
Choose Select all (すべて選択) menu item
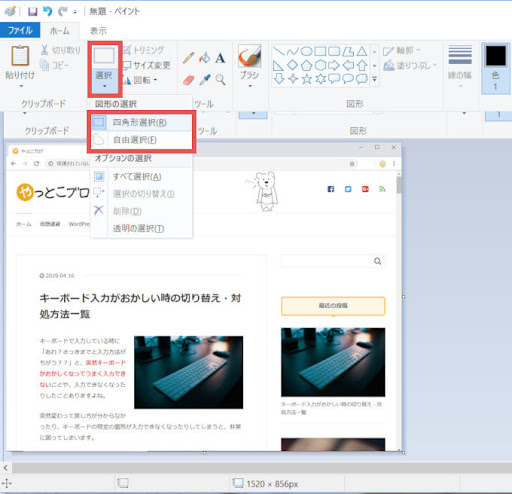click(141, 176)
